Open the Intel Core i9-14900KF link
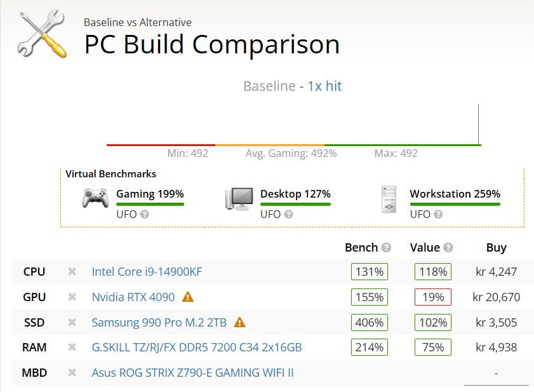Screen dimensions: 534x392 (x=147, y=272)
